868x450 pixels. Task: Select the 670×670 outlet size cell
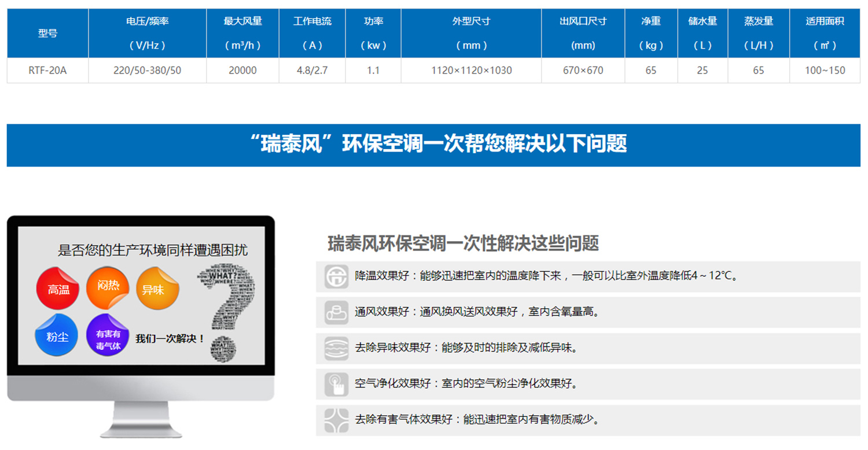pos(583,71)
